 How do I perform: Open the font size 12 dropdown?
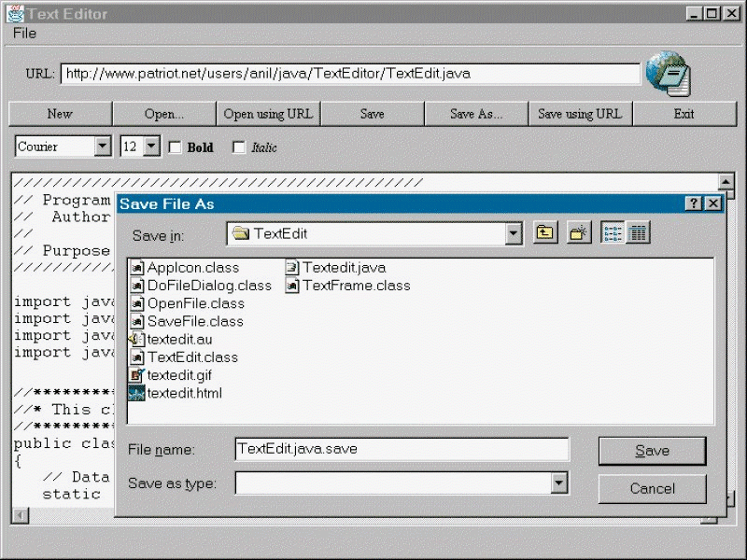(151, 147)
